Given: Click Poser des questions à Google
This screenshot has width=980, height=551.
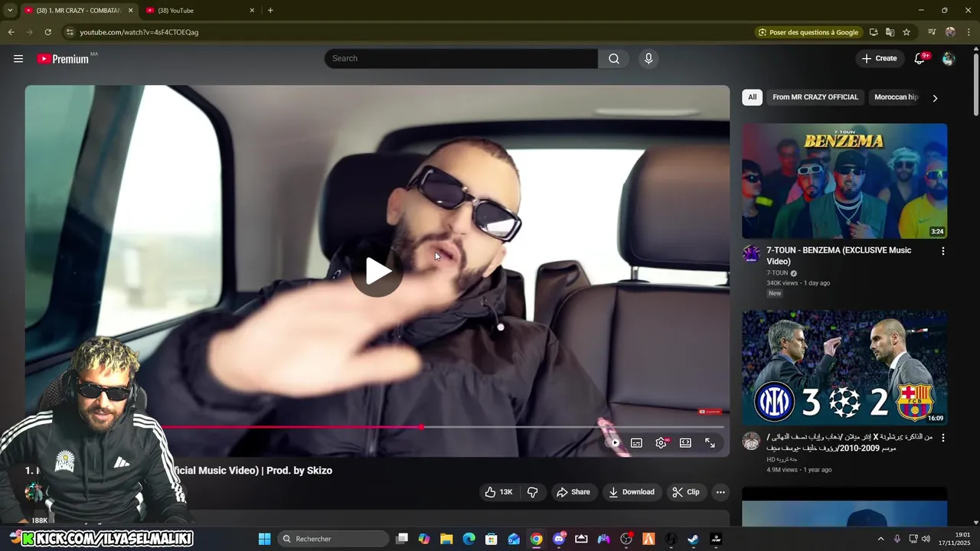Looking at the screenshot, I should click(808, 32).
